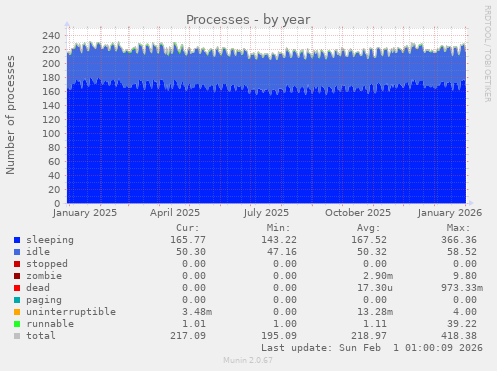Click the zombie legend color swatch
Screen dimensions: 497x371
pos(17,276)
